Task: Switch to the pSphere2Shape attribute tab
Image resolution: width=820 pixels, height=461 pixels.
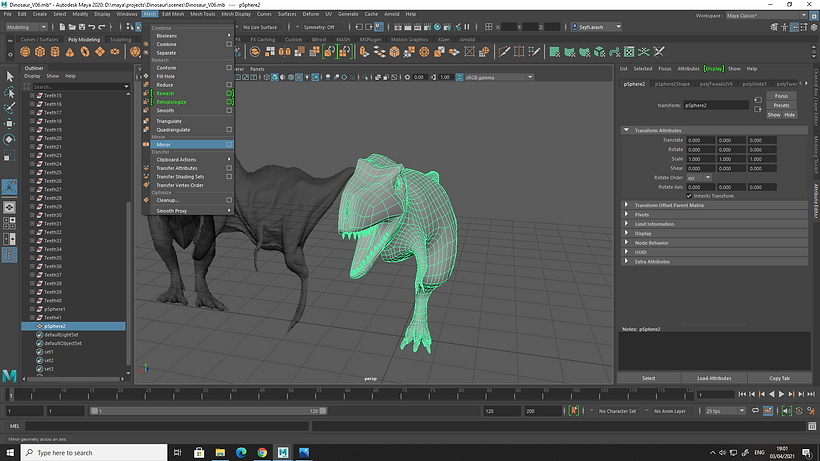Action: pos(672,84)
